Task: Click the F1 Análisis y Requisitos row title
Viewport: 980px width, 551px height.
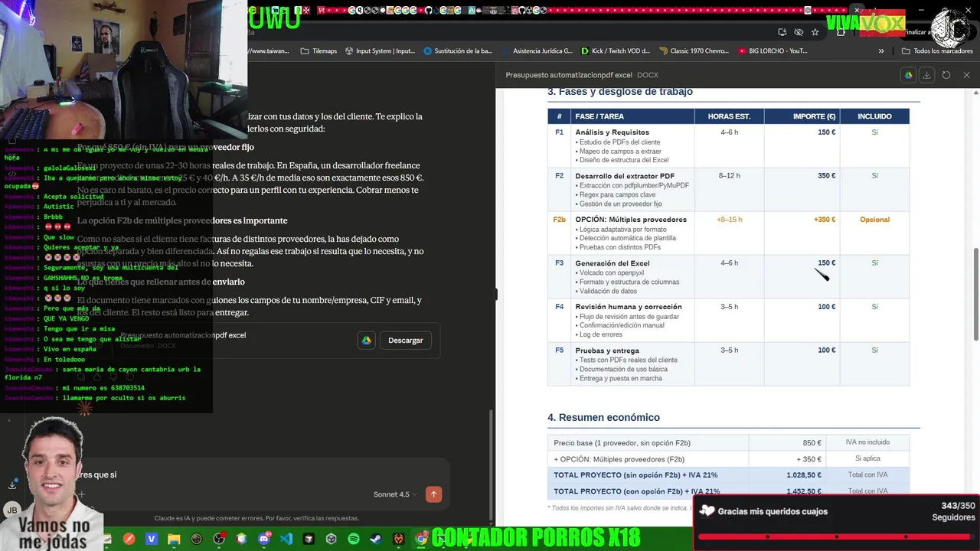Action: (x=612, y=132)
